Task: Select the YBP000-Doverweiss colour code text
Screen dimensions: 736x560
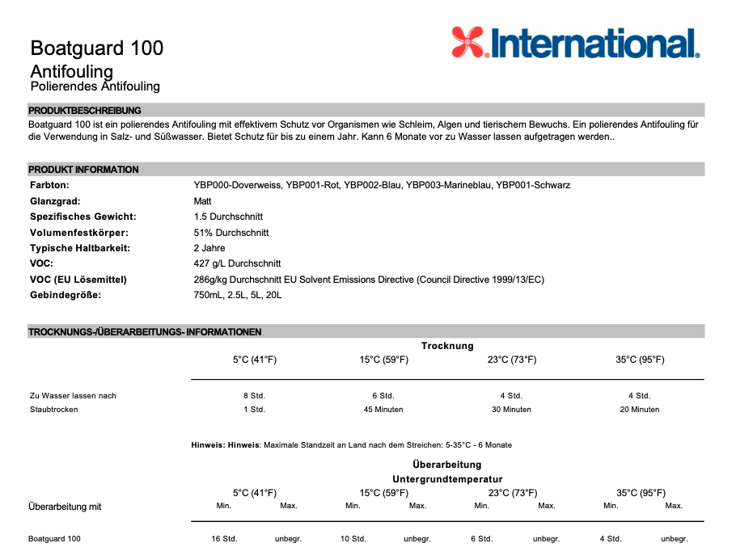Action: tap(238, 185)
